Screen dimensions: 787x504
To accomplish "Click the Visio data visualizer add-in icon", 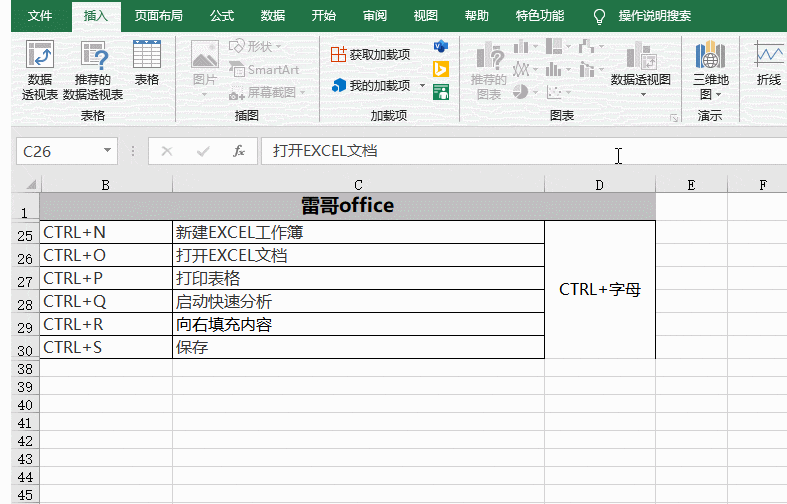I will [441, 47].
